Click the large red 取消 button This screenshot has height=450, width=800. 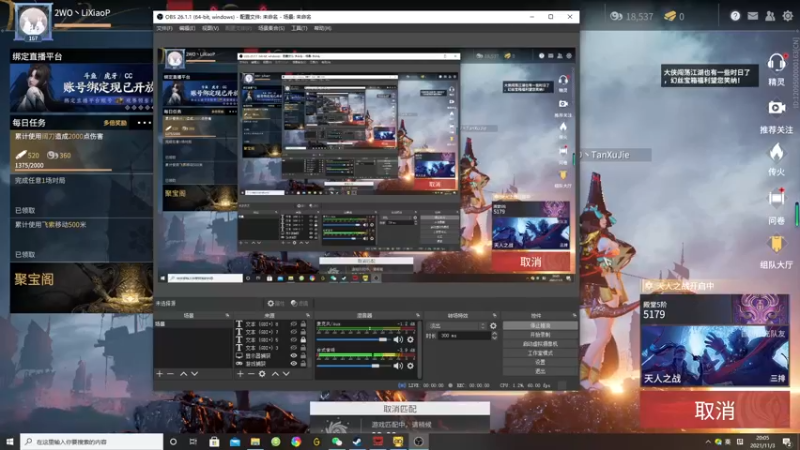(714, 410)
